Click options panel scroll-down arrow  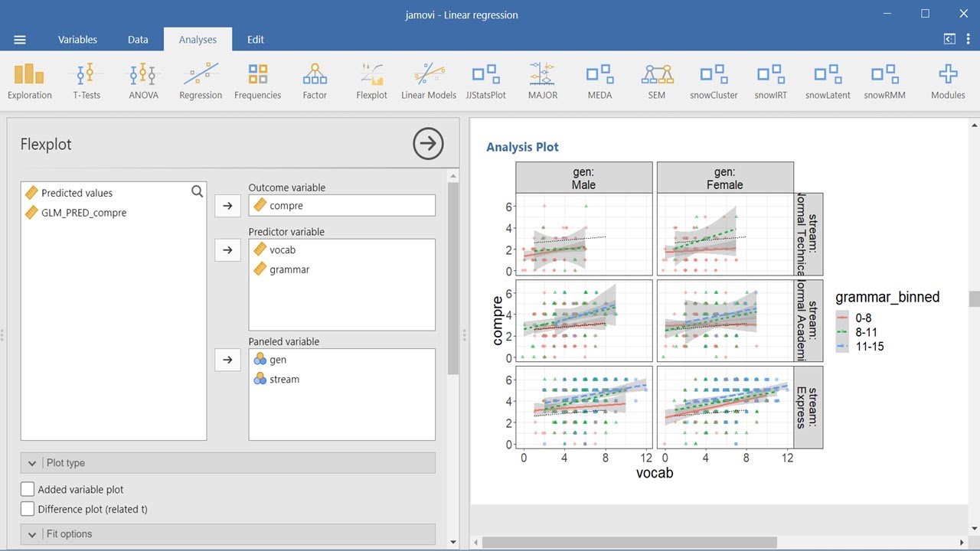453,543
